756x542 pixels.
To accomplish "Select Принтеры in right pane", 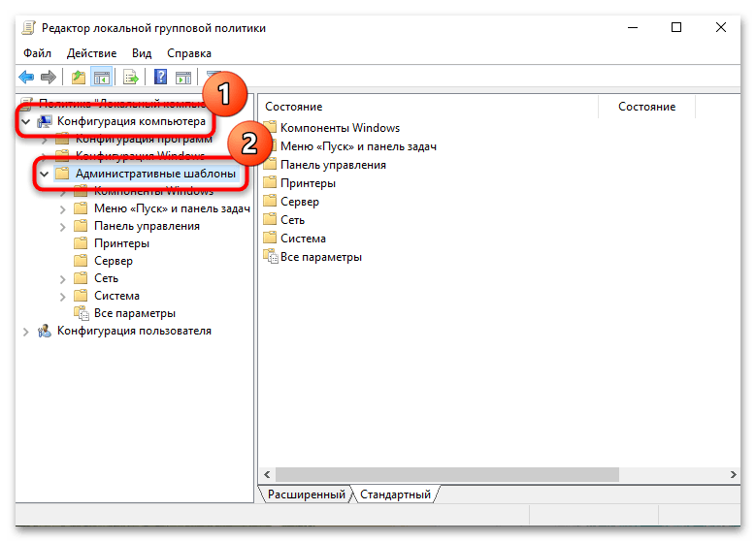I will pos(308,183).
